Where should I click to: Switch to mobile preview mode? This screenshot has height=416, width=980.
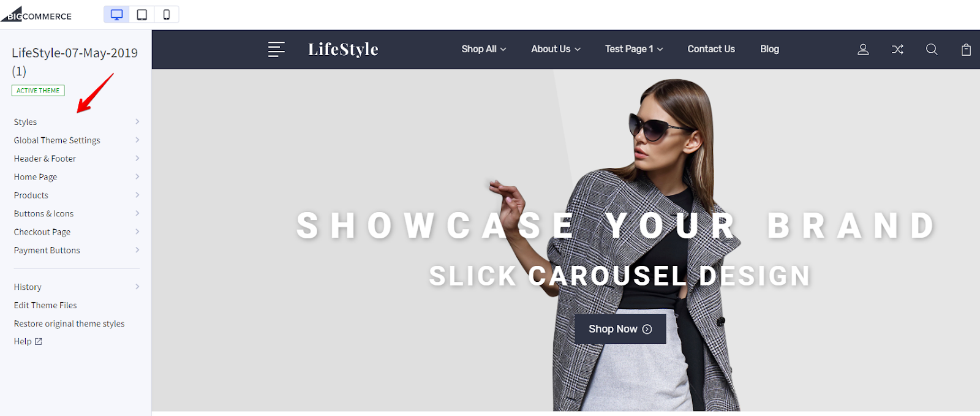[x=166, y=15]
